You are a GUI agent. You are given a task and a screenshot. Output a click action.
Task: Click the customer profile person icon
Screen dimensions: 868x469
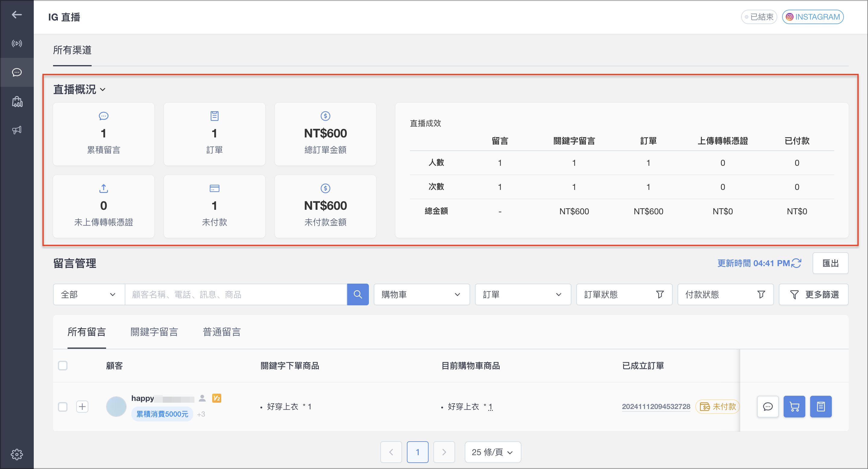point(202,398)
